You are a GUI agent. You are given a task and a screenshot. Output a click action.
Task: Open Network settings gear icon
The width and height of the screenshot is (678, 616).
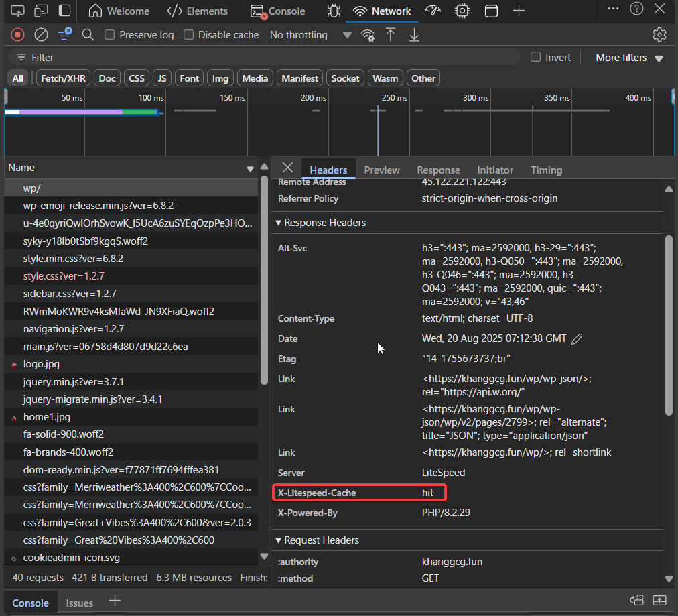(x=659, y=35)
